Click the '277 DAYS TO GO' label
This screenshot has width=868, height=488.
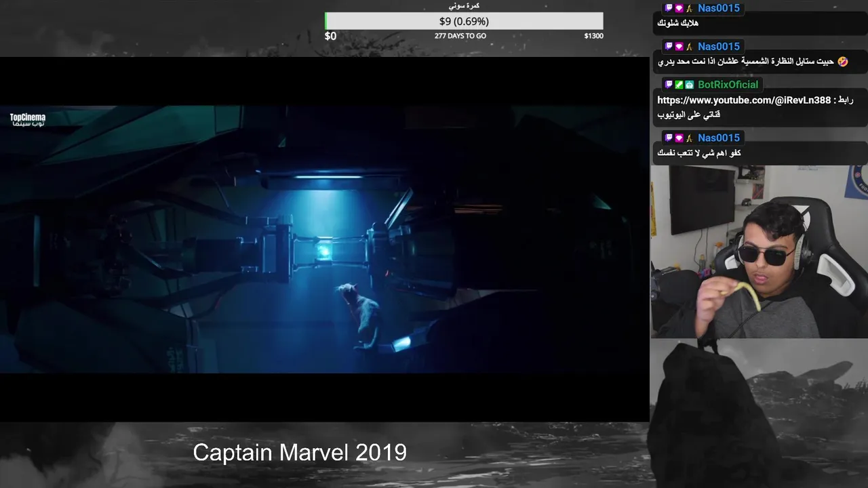(x=460, y=36)
